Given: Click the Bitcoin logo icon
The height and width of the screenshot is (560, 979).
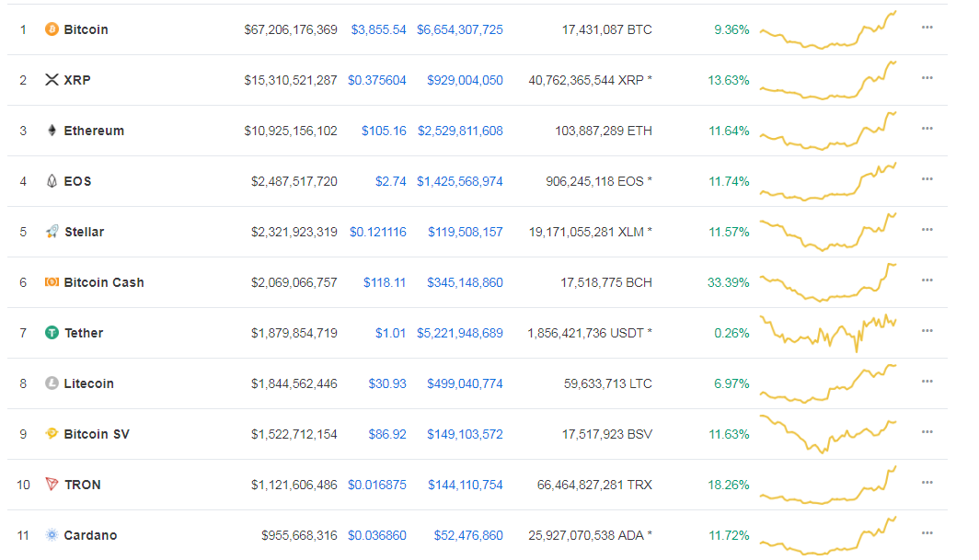Looking at the screenshot, I should click(52, 29).
